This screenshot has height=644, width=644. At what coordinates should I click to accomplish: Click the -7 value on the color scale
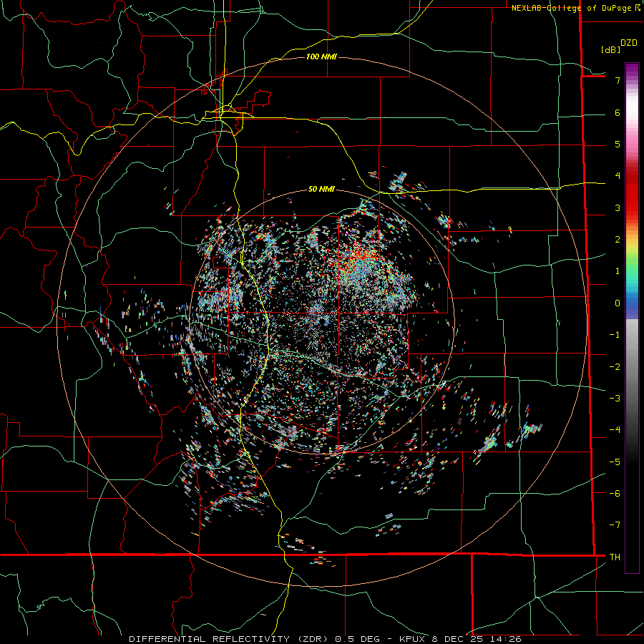(x=615, y=525)
